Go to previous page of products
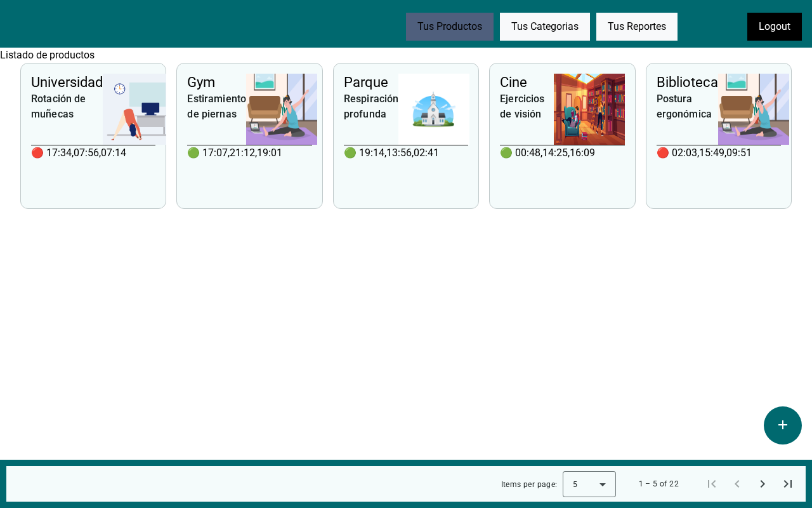Viewport: 812px width, 508px height. click(737, 484)
